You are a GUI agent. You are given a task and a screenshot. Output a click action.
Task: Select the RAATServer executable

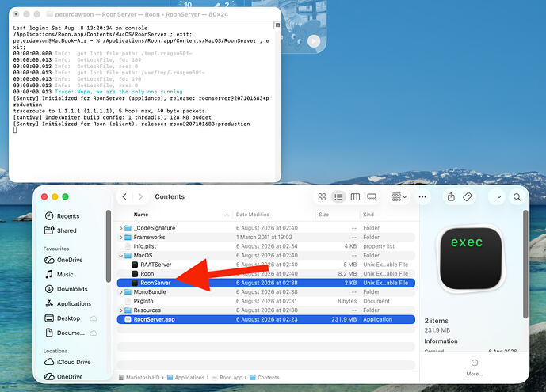point(266,265)
